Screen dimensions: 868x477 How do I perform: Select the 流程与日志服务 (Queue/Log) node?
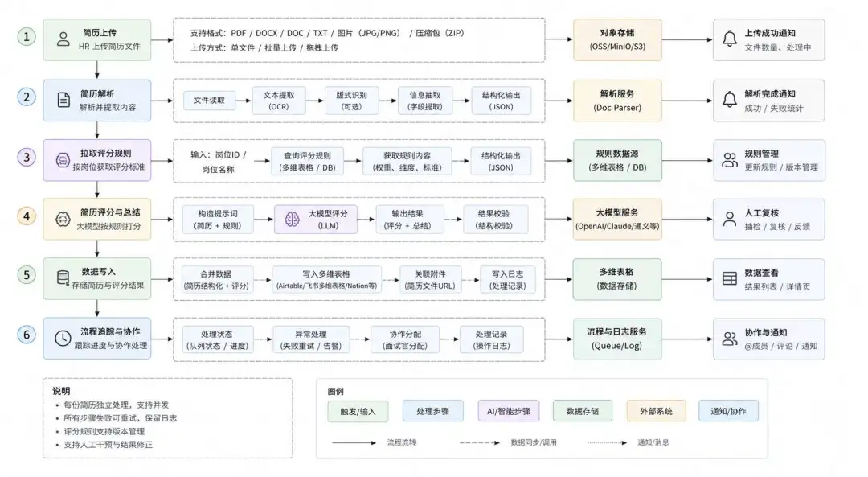coord(617,339)
